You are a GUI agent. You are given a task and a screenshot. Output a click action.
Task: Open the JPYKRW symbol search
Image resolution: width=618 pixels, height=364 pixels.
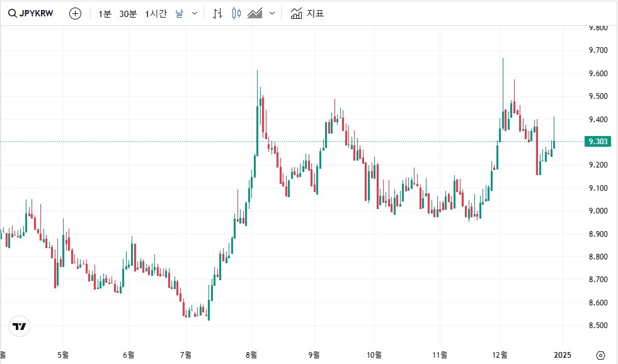point(31,14)
